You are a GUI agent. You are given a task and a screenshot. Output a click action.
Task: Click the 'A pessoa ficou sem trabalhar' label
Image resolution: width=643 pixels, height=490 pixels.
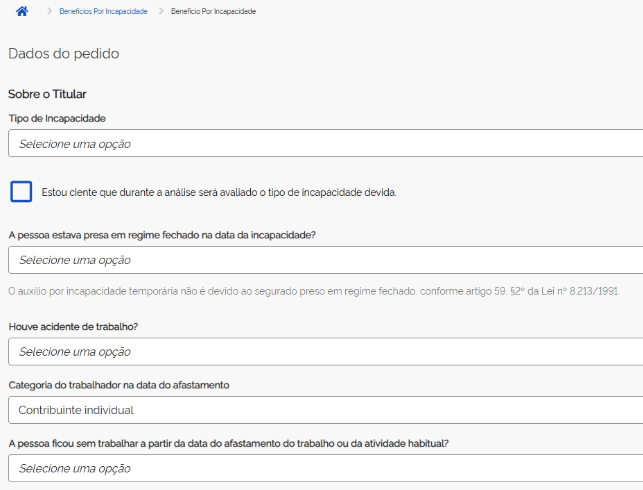[x=228, y=443]
